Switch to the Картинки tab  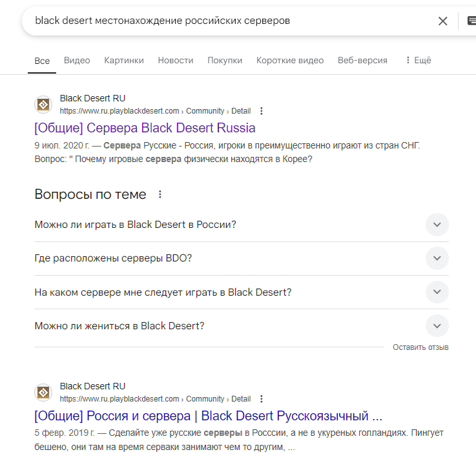pos(124,60)
